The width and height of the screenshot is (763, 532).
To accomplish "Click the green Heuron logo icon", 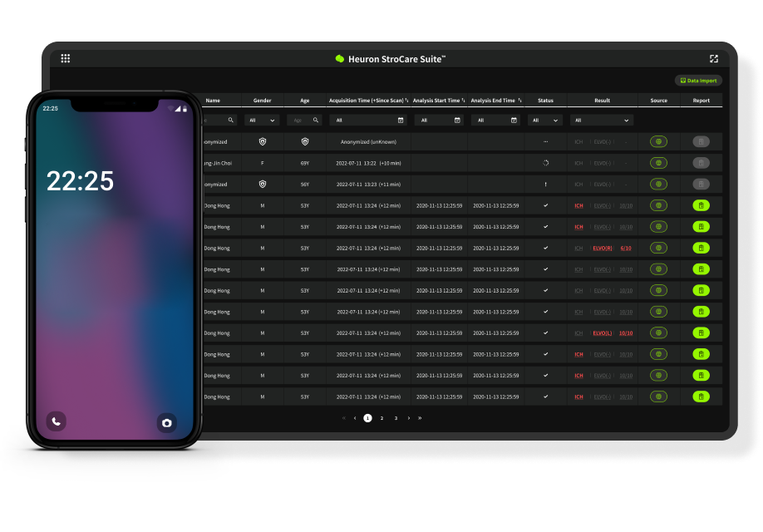I will [340, 59].
